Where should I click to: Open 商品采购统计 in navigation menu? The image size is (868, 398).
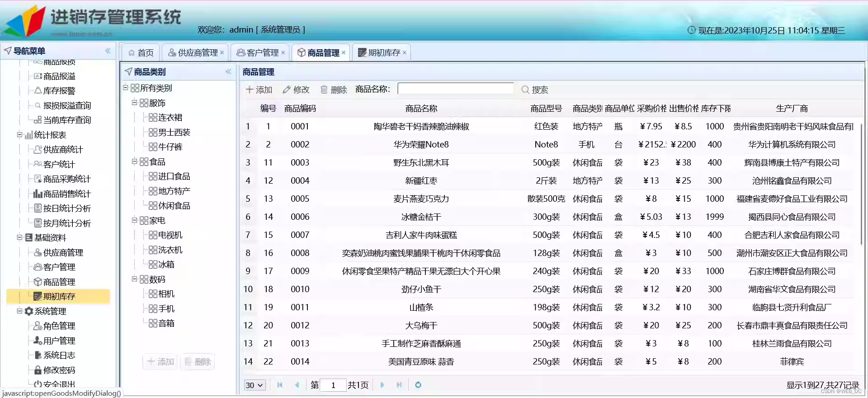67,179
